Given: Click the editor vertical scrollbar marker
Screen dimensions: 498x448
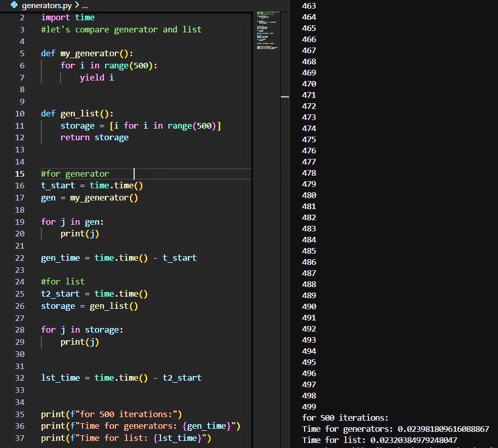Looking at the screenshot, I should point(285,96).
